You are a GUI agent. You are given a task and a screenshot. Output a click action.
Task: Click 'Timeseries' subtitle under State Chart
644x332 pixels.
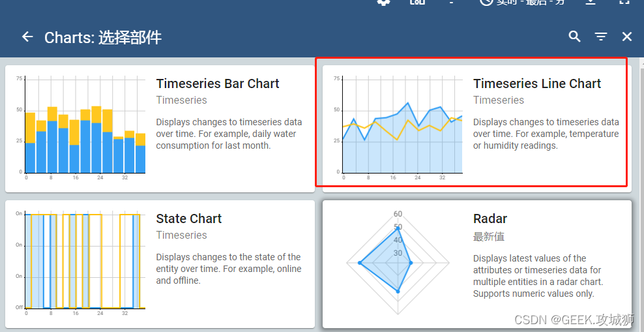coord(181,235)
